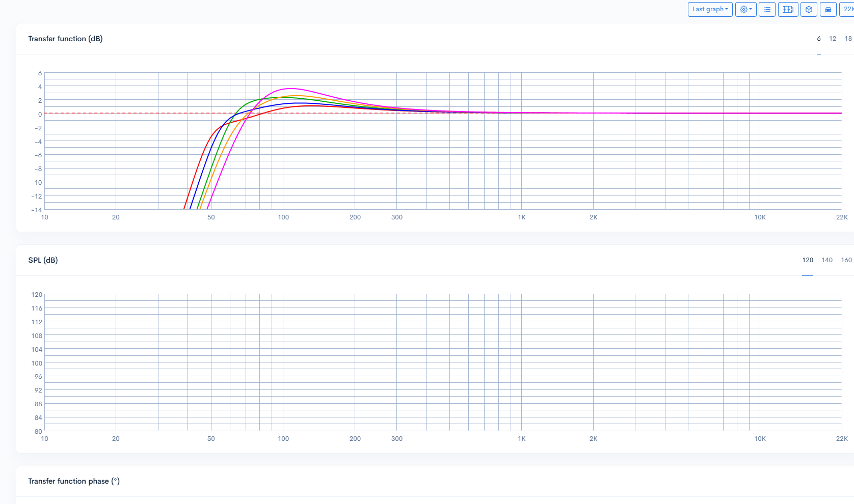Open the gear settings dropdown
854x504 pixels.
(745, 9)
